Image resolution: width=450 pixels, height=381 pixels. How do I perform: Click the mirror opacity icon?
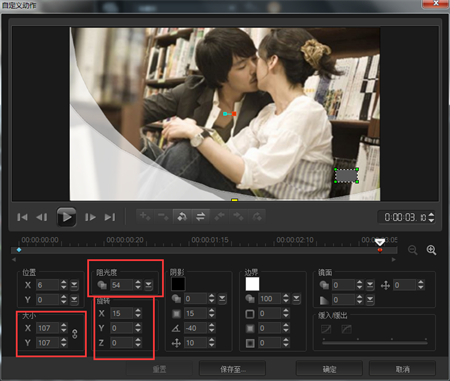pos(324,285)
